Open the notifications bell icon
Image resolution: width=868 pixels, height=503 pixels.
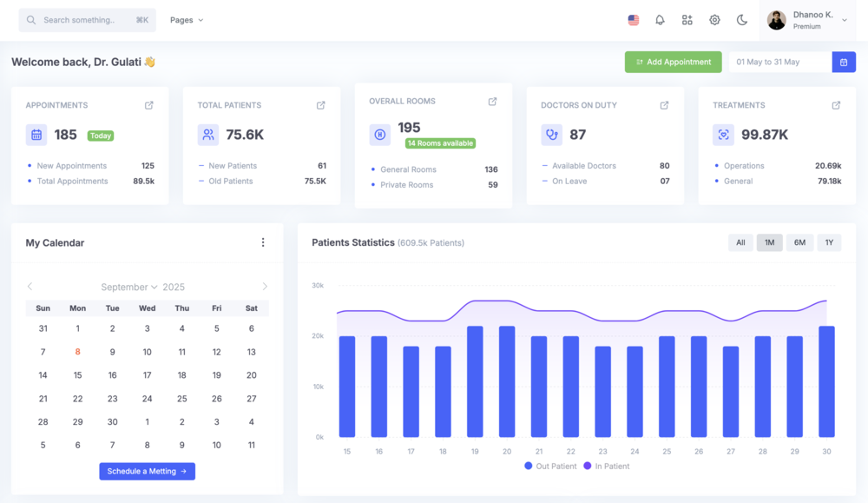tap(660, 20)
